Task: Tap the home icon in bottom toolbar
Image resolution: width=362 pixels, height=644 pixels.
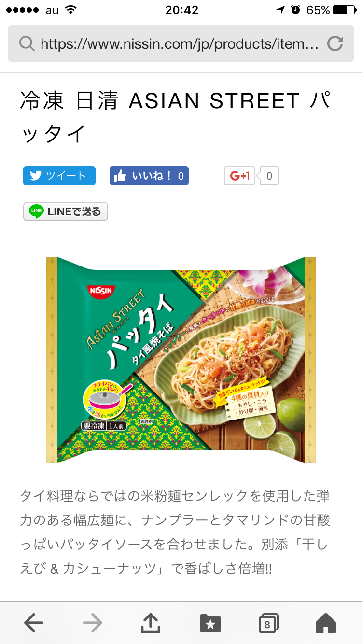Action: click(326, 623)
